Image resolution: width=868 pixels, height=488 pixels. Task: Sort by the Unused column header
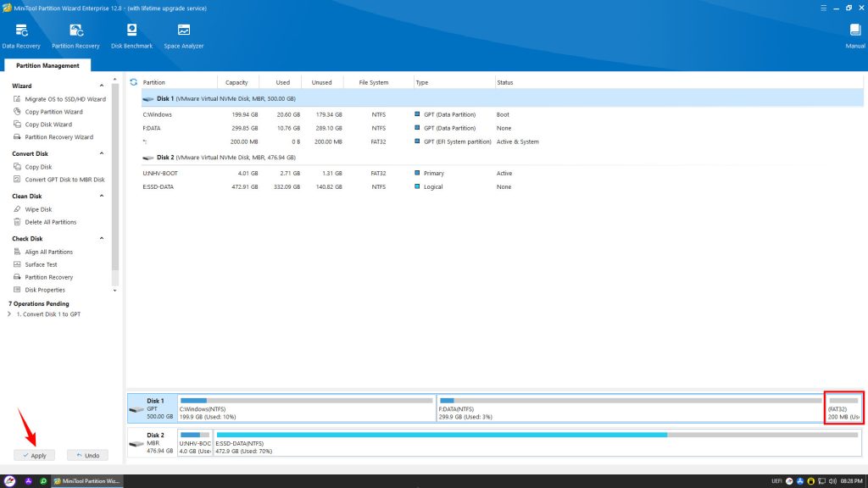pyautogui.click(x=322, y=82)
